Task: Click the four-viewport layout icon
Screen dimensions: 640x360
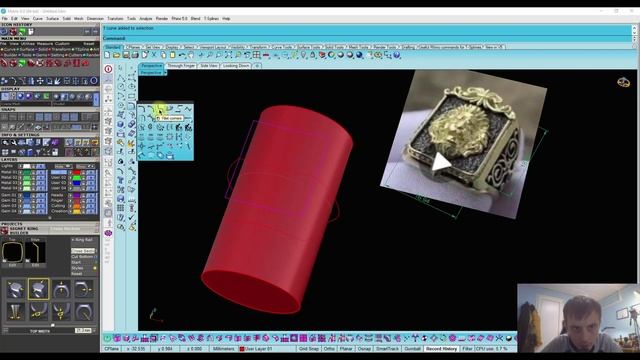Action: coord(256,55)
